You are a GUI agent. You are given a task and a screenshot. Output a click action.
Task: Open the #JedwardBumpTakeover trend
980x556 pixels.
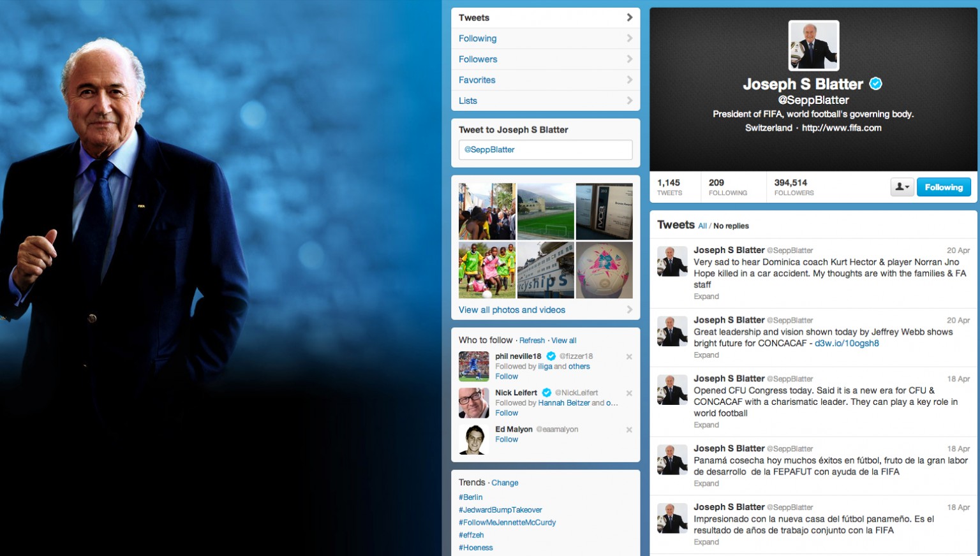point(500,510)
